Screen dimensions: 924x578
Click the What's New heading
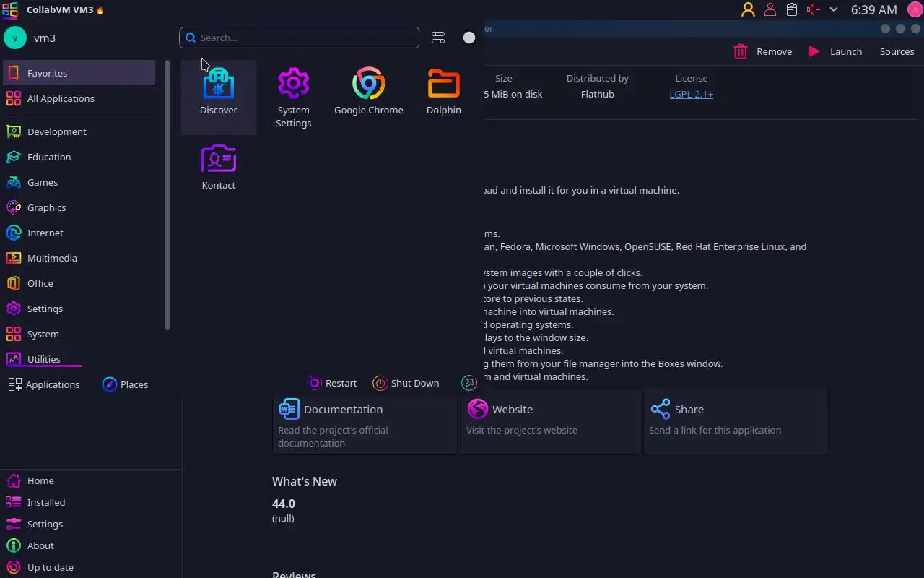tap(305, 481)
